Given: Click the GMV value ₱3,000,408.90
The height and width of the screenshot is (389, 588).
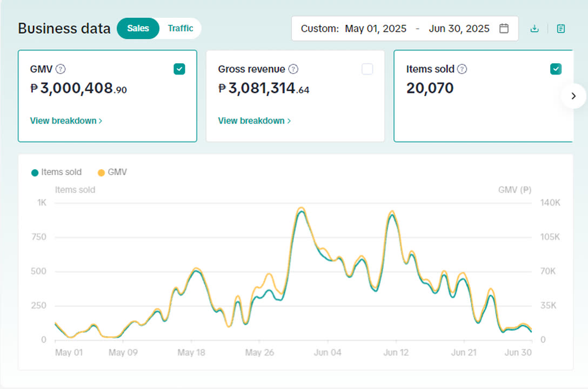Looking at the screenshot, I should [x=78, y=89].
